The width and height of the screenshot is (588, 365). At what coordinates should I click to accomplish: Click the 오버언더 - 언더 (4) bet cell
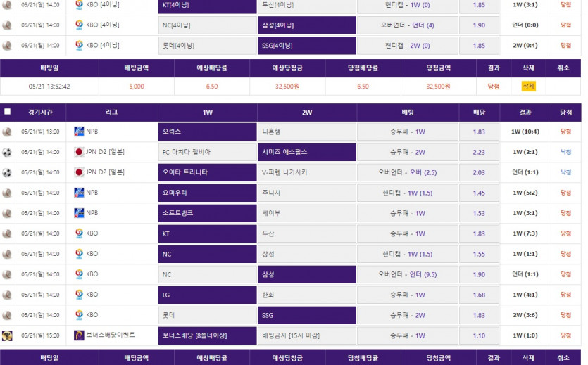[408, 25]
